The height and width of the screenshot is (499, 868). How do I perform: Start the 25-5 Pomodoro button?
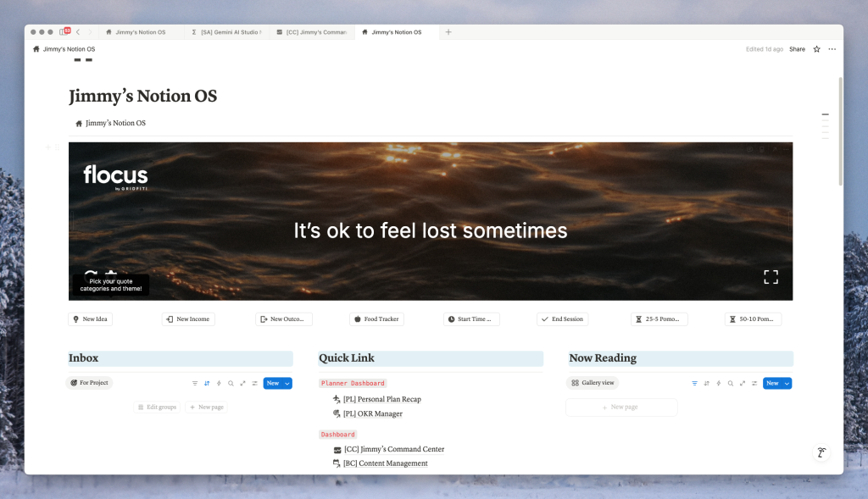click(x=659, y=319)
